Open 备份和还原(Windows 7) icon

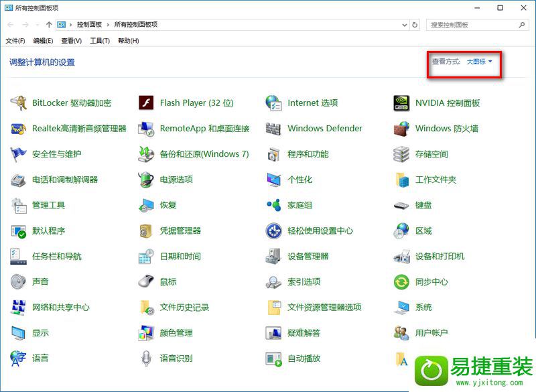[x=146, y=154]
